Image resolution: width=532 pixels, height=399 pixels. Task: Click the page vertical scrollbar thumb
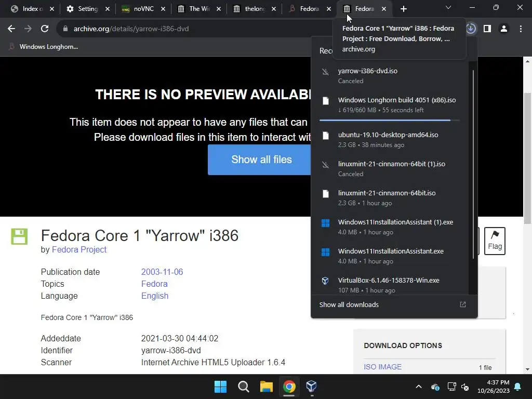point(527,158)
